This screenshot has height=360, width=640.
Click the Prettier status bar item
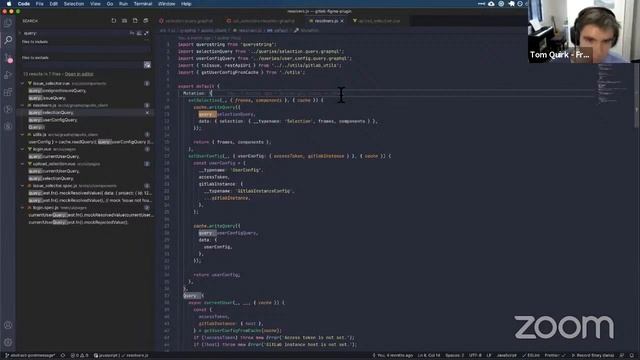(x=555, y=356)
